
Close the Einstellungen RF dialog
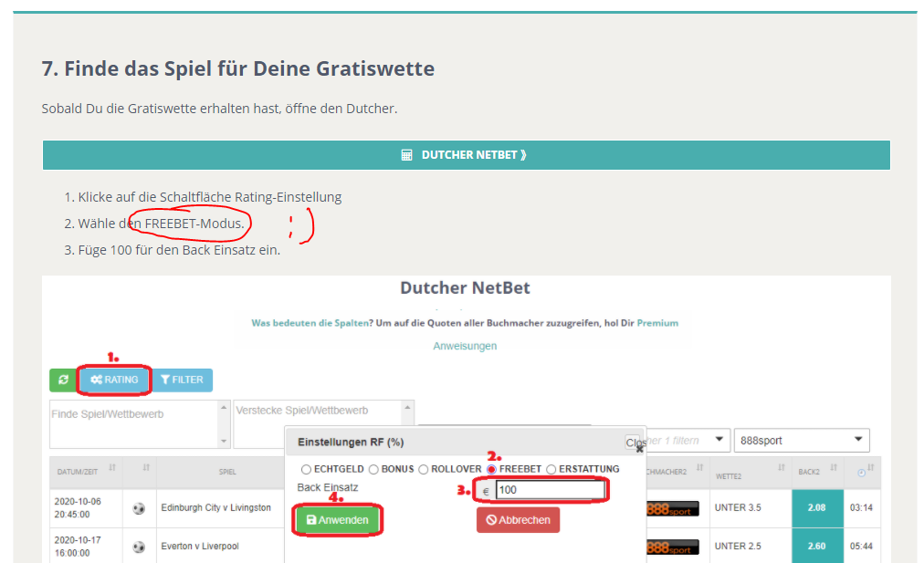point(635,443)
